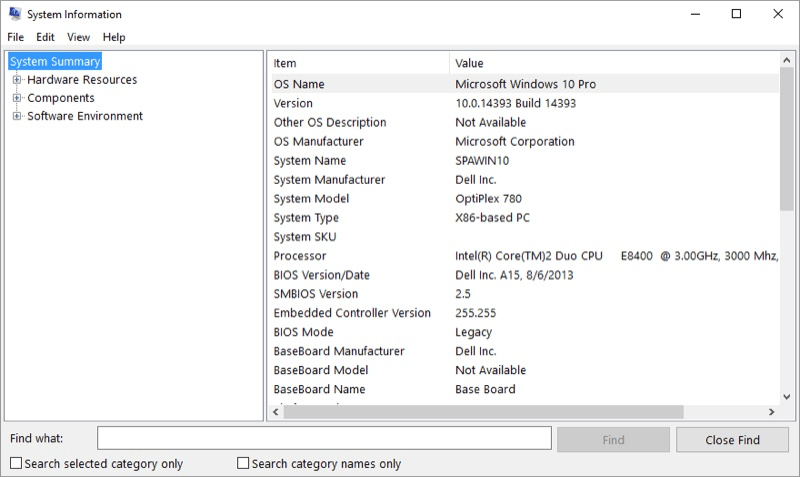Image resolution: width=800 pixels, height=477 pixels.
Task: Select the Hardware Resources category label
Action: 82,80
